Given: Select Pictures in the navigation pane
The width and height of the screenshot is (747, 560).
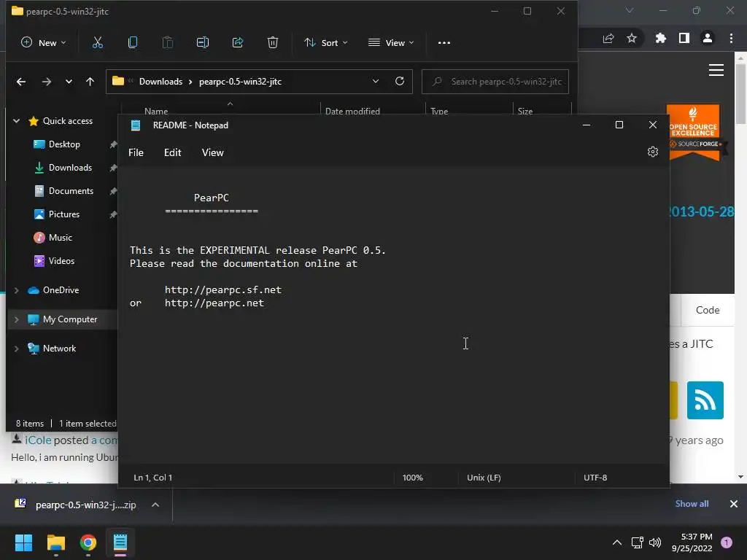Looking at the screenshot, I should (x=64, y=214).
